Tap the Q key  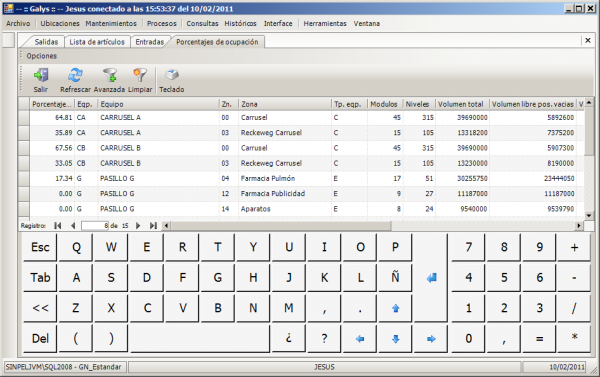pyautogui.click(x=76, y=247)
